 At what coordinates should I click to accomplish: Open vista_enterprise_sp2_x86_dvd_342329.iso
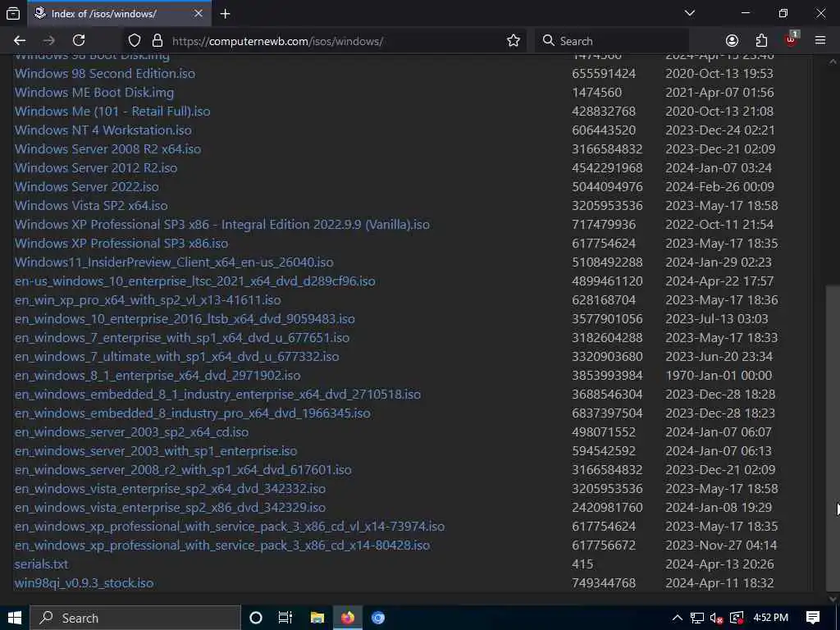[171, 508]
